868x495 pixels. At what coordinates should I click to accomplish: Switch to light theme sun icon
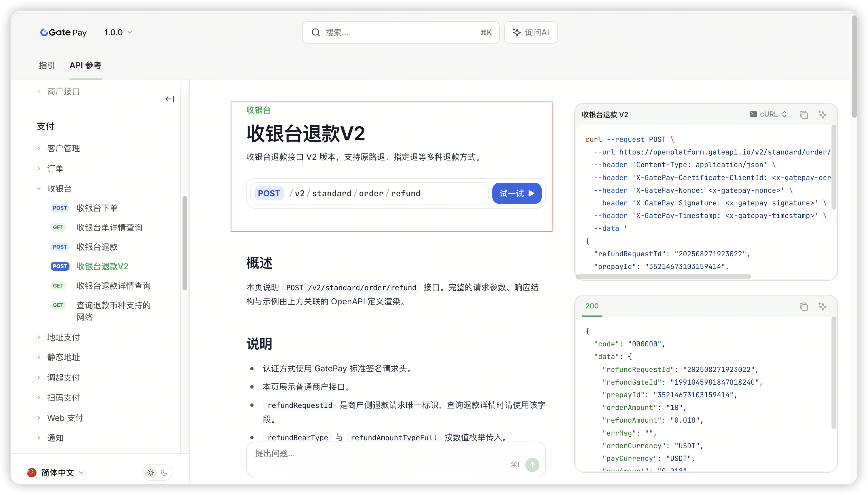click(151, 473)
